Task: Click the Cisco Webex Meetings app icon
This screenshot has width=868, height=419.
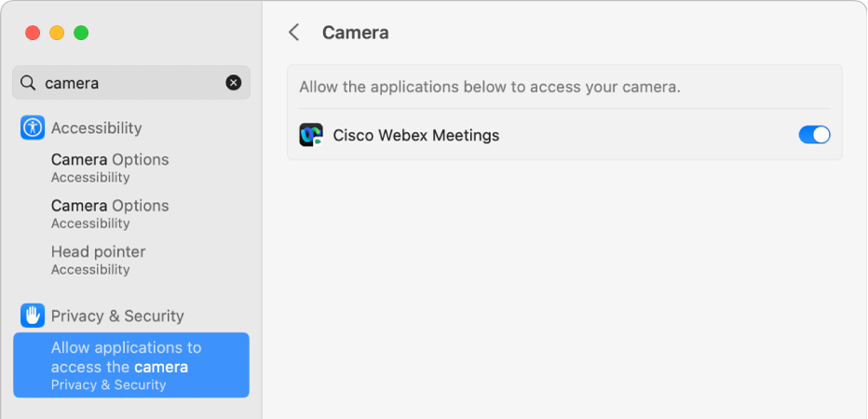Action: coord(311,135)
